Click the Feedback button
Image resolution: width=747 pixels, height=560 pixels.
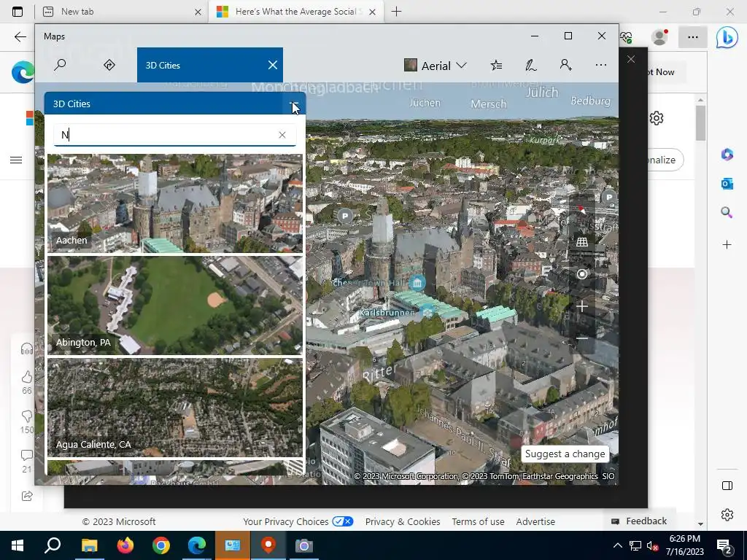639,521
